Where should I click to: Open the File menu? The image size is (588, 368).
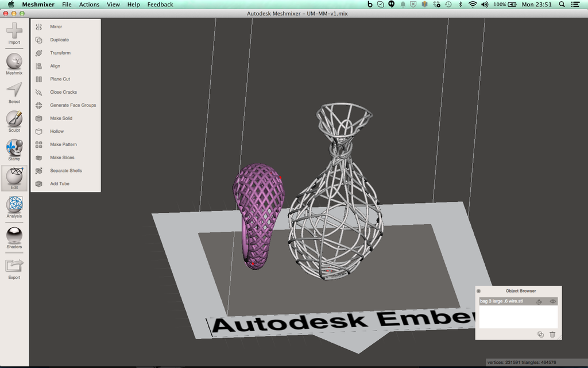coord(67,5)
